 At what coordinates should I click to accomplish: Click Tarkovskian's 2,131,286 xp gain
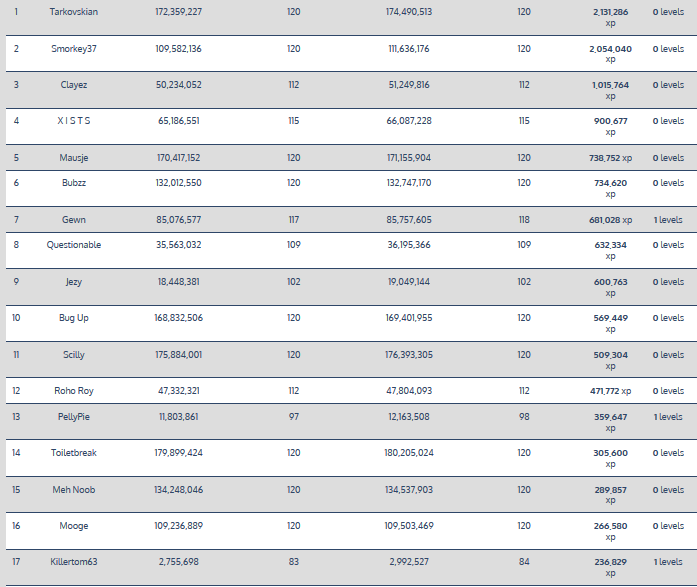609,12
